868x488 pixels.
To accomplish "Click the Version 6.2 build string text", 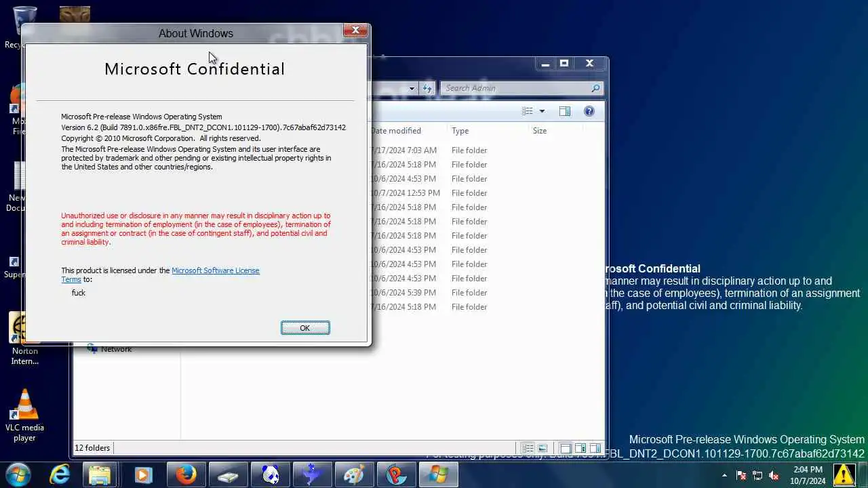I will tap(203, 127).
